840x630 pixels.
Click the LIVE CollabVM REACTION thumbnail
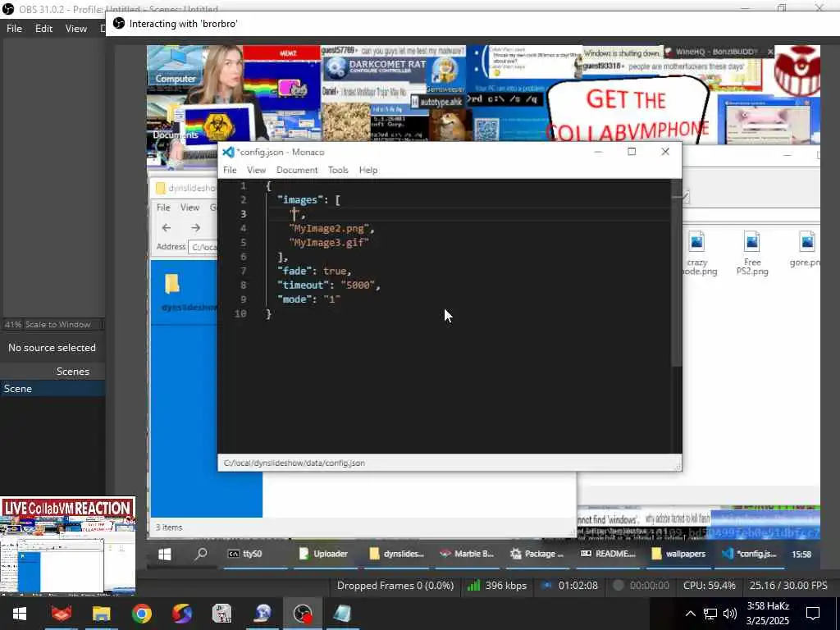(67, 546)
